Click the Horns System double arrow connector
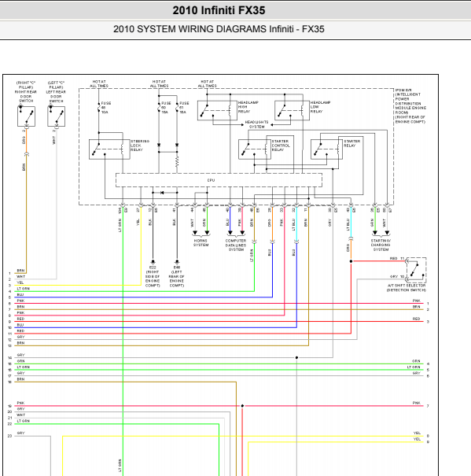Image resolution: width=471 pixels, height=476 pixels. tap(201, 233)
